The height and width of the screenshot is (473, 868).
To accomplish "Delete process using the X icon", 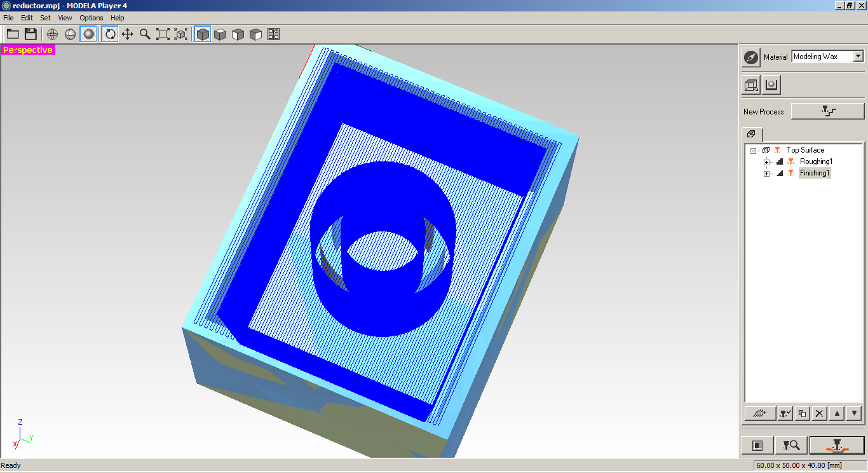I will pos(820,414).
